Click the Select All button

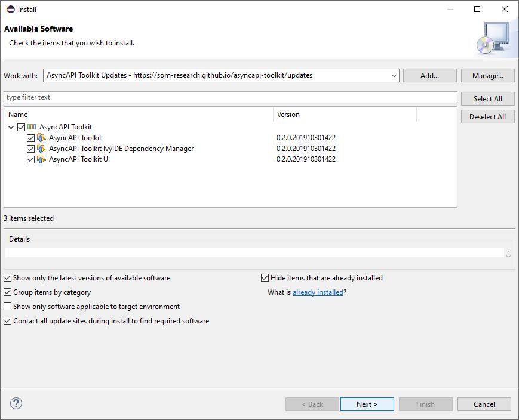(487, 99)
